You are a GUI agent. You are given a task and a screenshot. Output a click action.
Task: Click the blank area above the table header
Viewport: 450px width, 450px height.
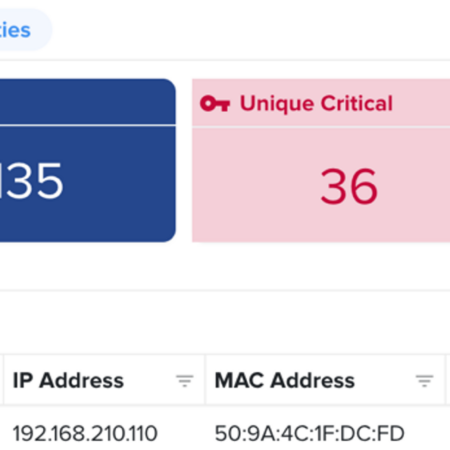[x=225, y=323]
